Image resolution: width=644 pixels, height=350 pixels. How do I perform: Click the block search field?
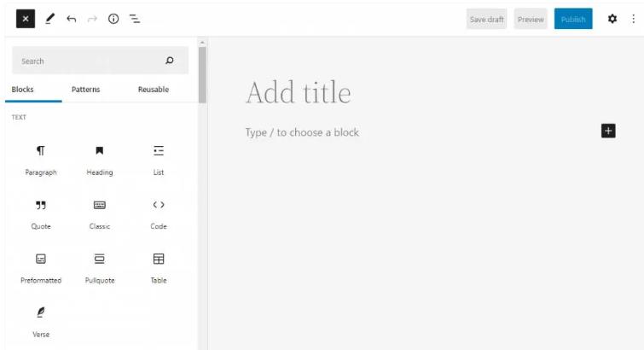pos(90,61)
